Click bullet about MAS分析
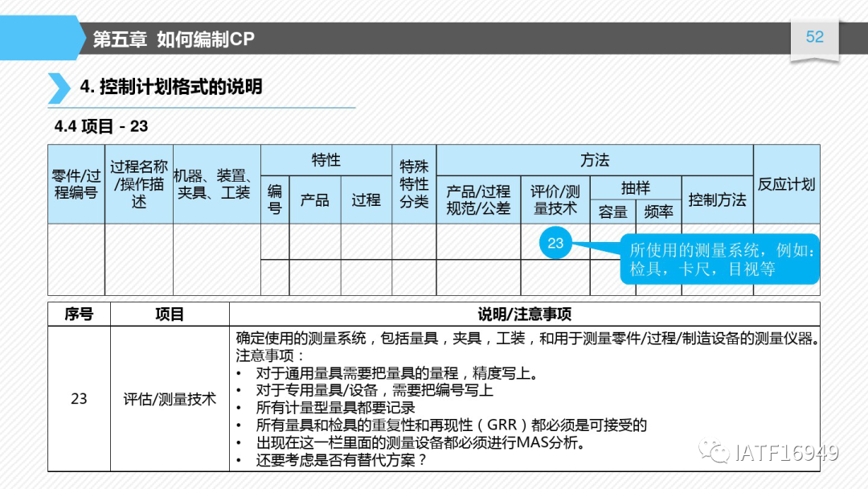Screen dimensions: 868x489 tap(420, 443)
